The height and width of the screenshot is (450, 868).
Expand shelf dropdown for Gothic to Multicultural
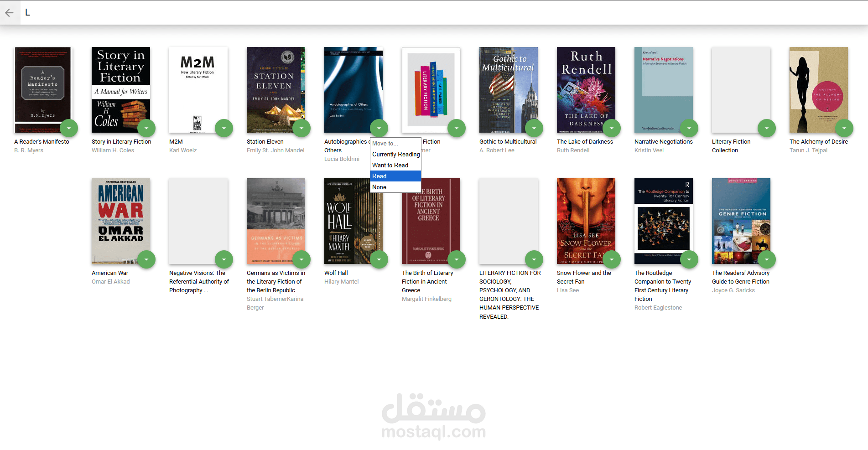[x=534, y=128]
